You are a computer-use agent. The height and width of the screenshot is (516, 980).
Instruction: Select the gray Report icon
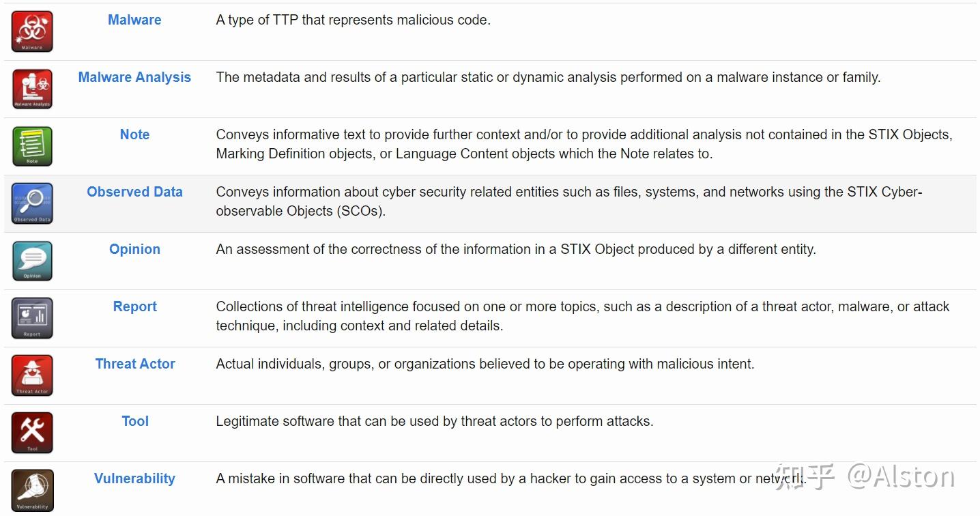click(32, 318)
